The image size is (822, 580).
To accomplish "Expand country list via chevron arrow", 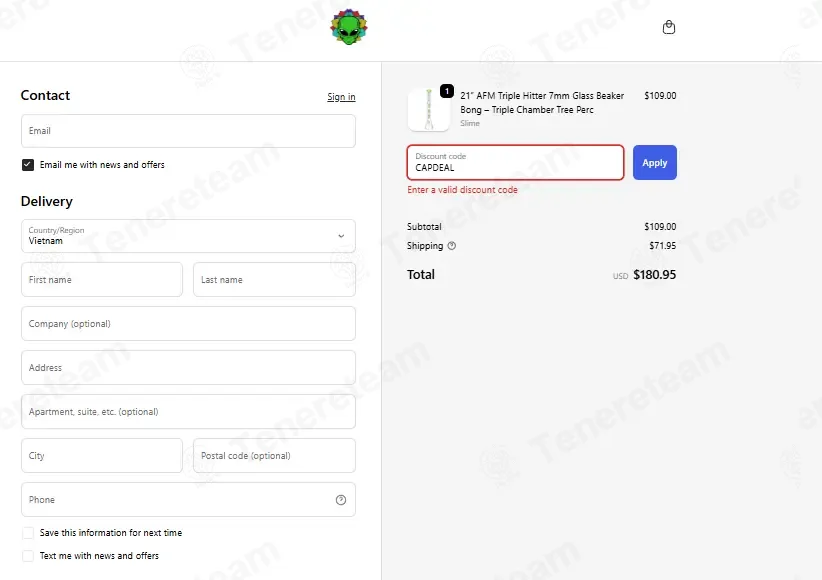I will [x=341, y=236].
